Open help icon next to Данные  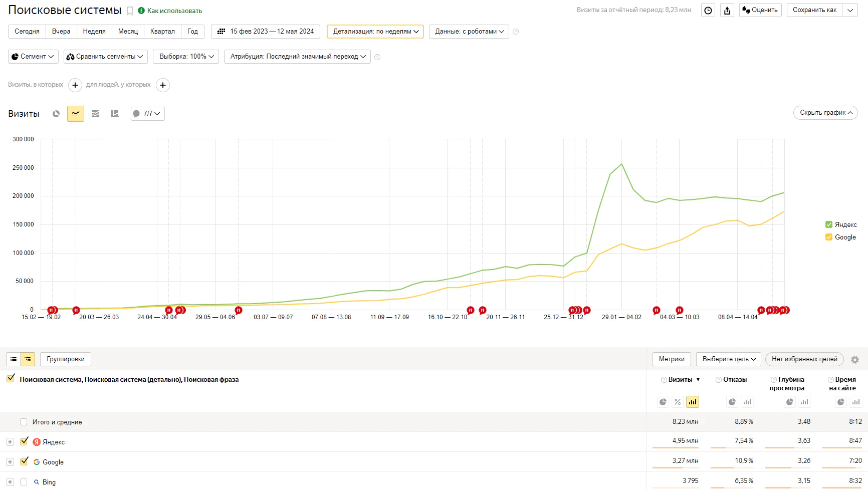[516, 32]
